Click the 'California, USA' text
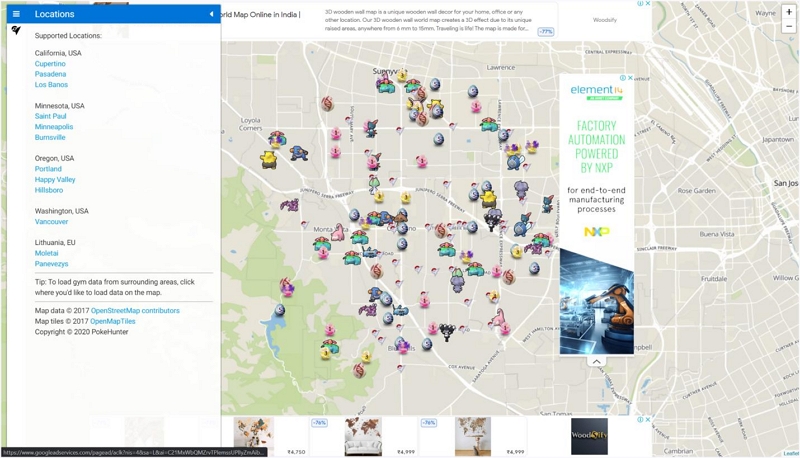The image size is (800, 458). pos(58,53)
